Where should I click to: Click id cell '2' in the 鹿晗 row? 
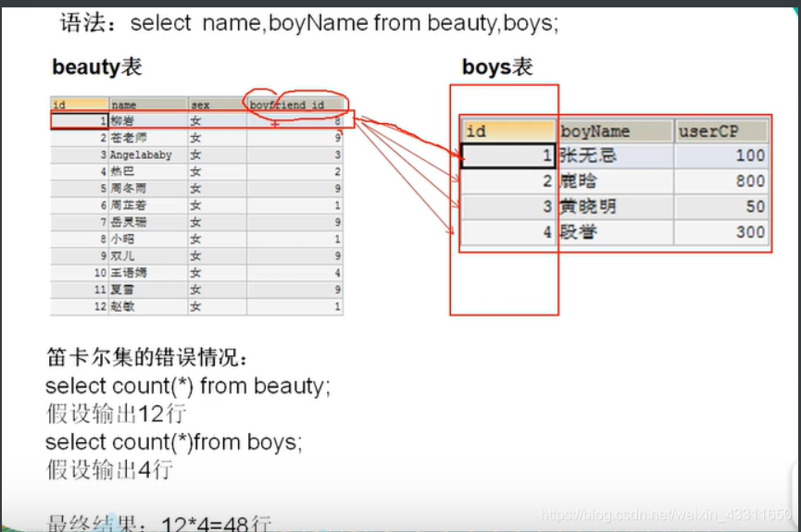tap(508, 181)
